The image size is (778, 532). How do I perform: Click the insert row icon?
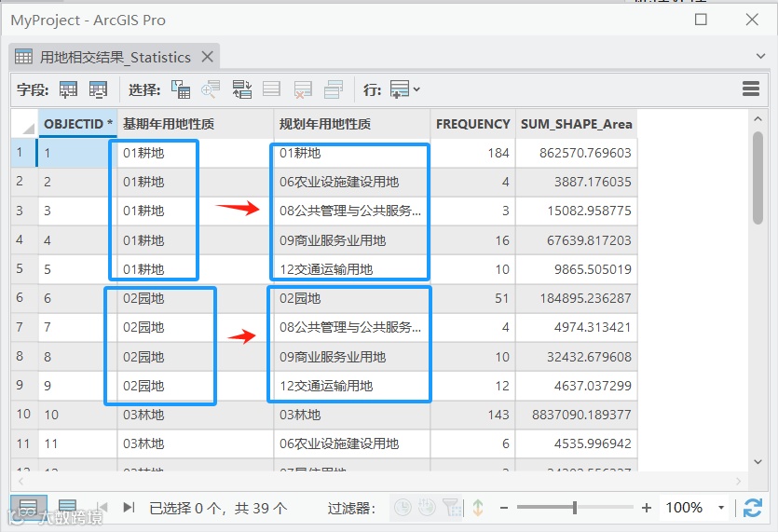pyautogui.click(x=400, y=89)
